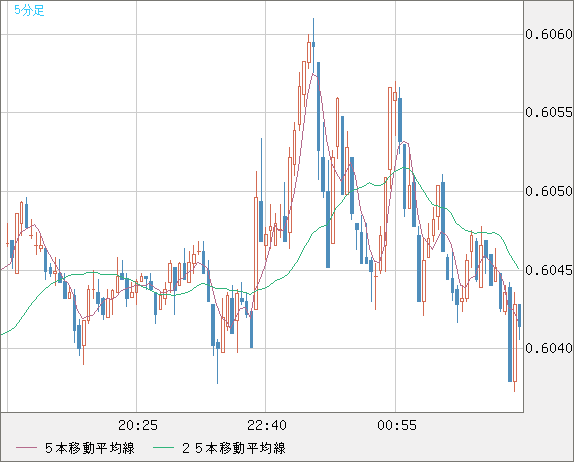Click the 00:55 time axis label
The height and width of the screenshot is (462, 574).
[x=397, y=425]
